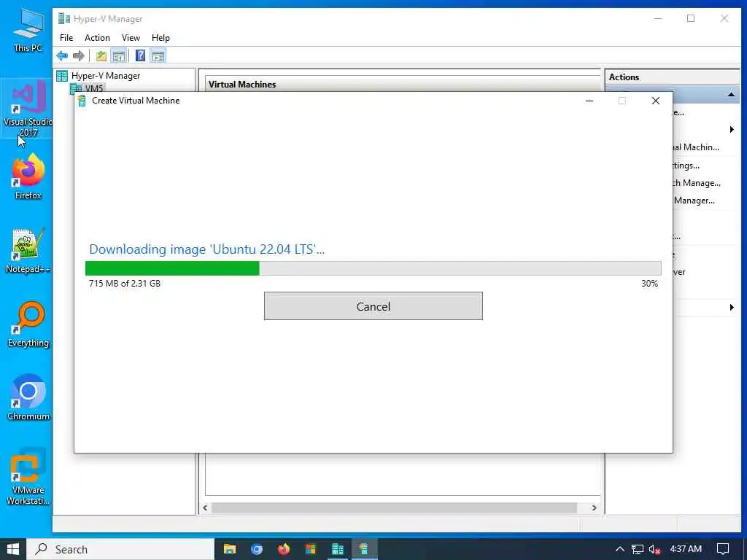This screenshot has width=747, height=560.
Task: Click the horizontal scrollbar in Virtual Machines pane
Action: pos(394,507)
